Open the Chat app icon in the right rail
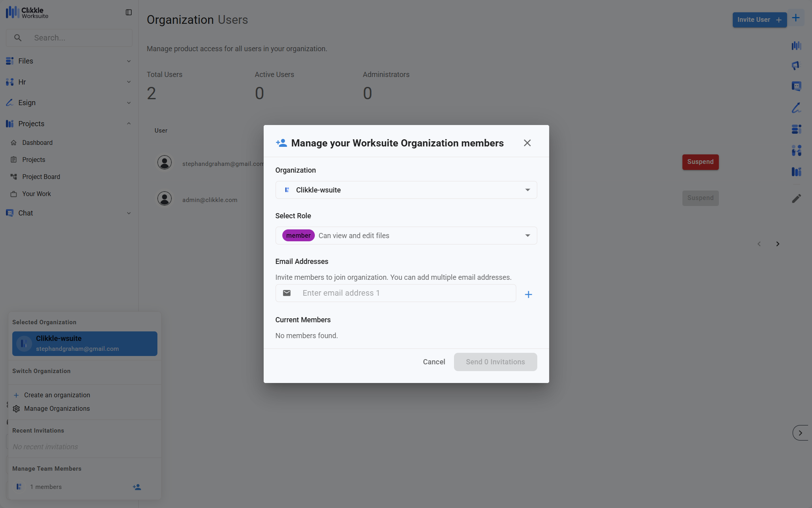 click(x=796, y=86)
